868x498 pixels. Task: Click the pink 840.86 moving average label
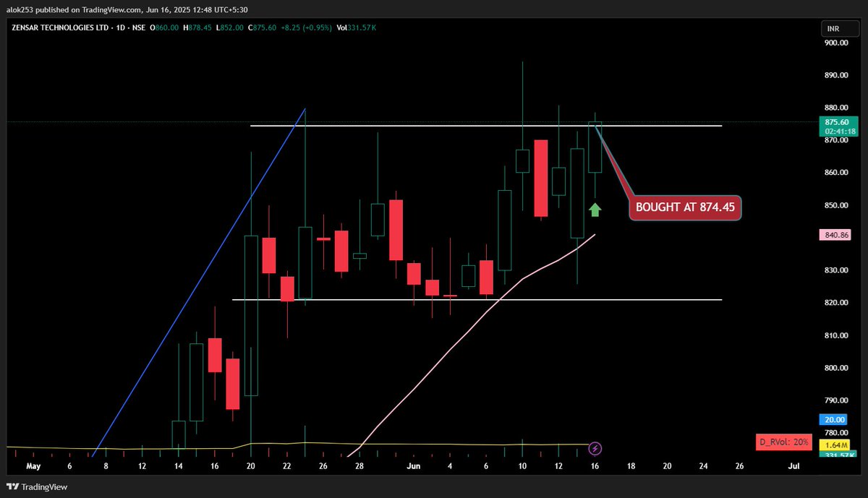pyautogui.click(x=836, y=235)
